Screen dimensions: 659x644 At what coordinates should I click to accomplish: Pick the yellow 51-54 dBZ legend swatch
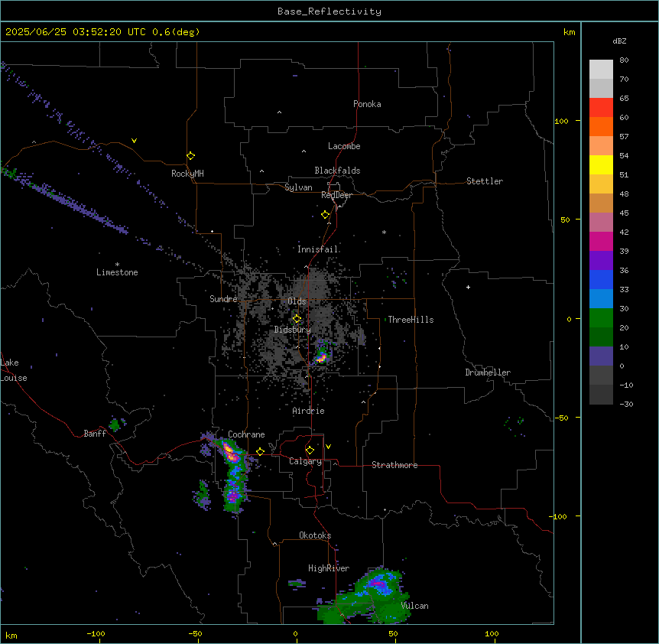tap(601, 164)
